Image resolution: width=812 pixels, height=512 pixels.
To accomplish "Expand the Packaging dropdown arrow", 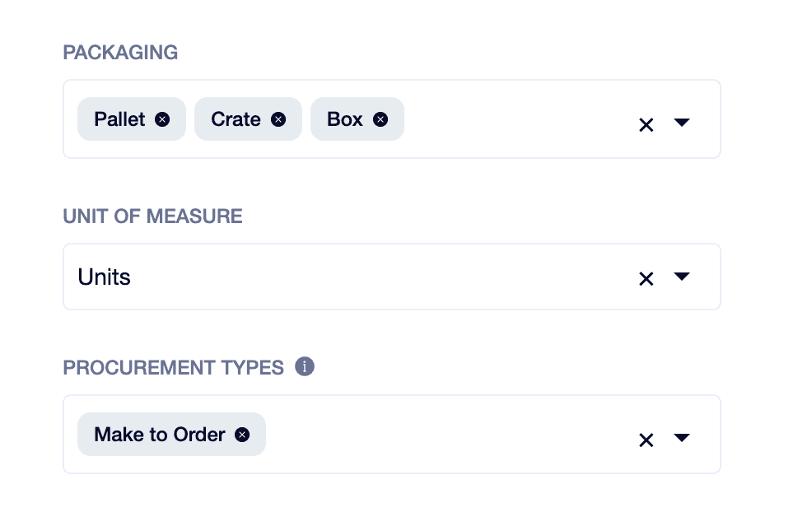I will [x=681, y=123].
